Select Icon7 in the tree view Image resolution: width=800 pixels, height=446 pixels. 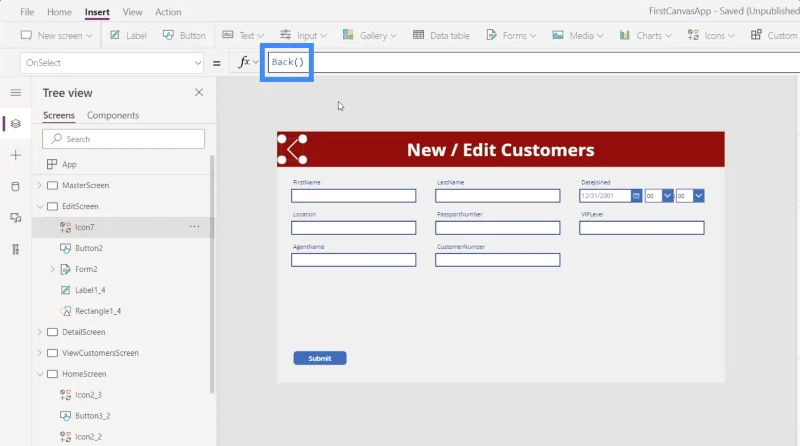coord(85,227)
